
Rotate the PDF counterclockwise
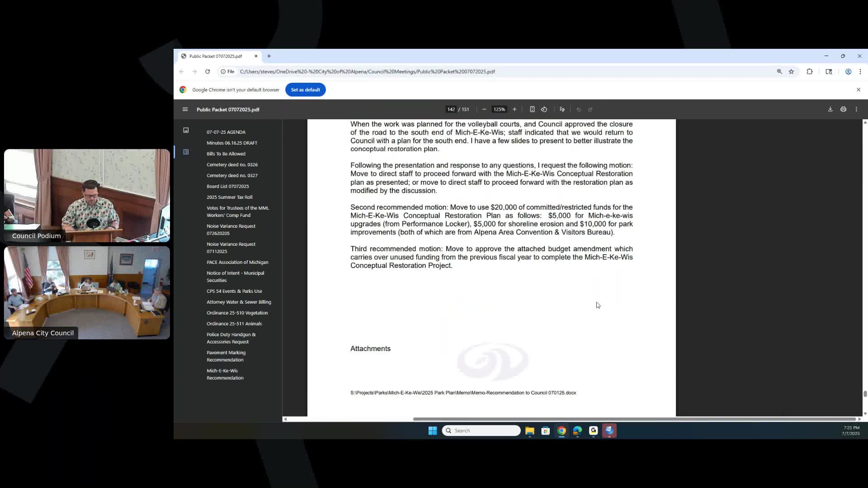pyautogui.click(x=544, y=109)
